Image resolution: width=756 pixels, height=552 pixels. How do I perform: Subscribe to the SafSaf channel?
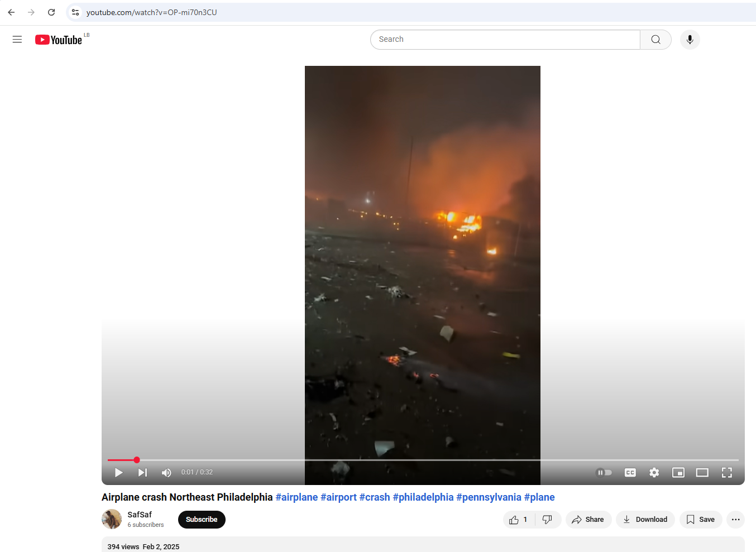202,520
